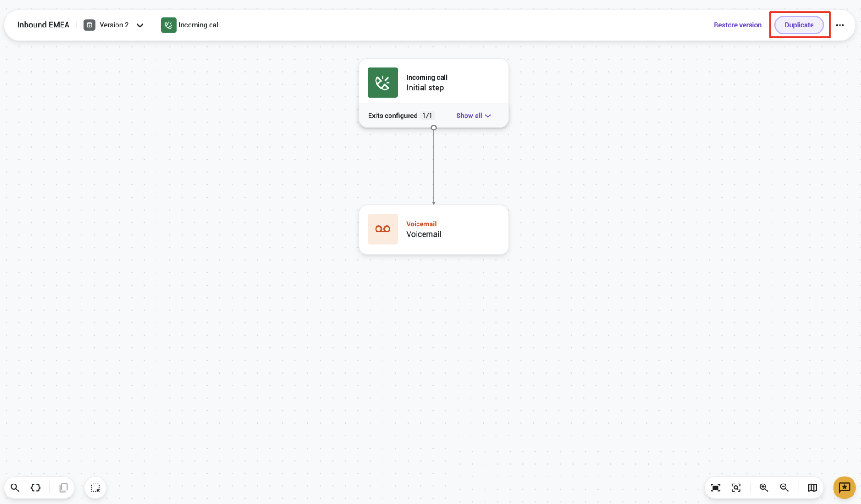Click the green Incoming call icon in header
Screen dimensions: 861x504
[x=169, y=25]
